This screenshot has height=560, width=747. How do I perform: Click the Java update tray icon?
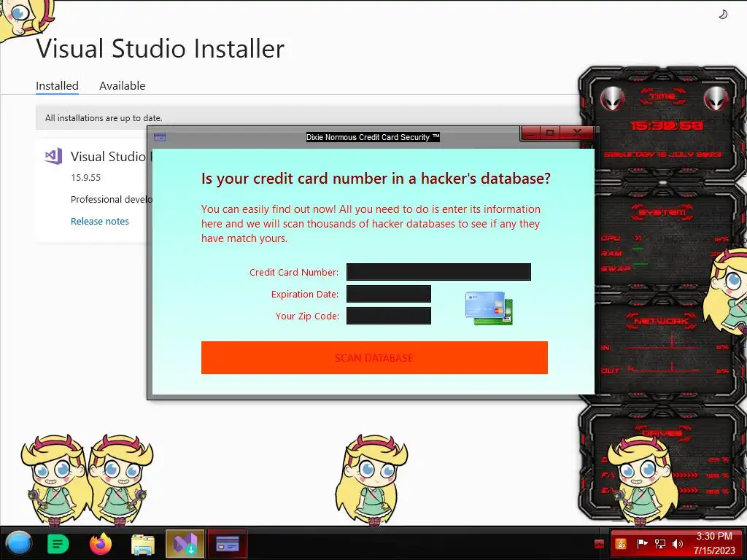[x=621, y=543]
